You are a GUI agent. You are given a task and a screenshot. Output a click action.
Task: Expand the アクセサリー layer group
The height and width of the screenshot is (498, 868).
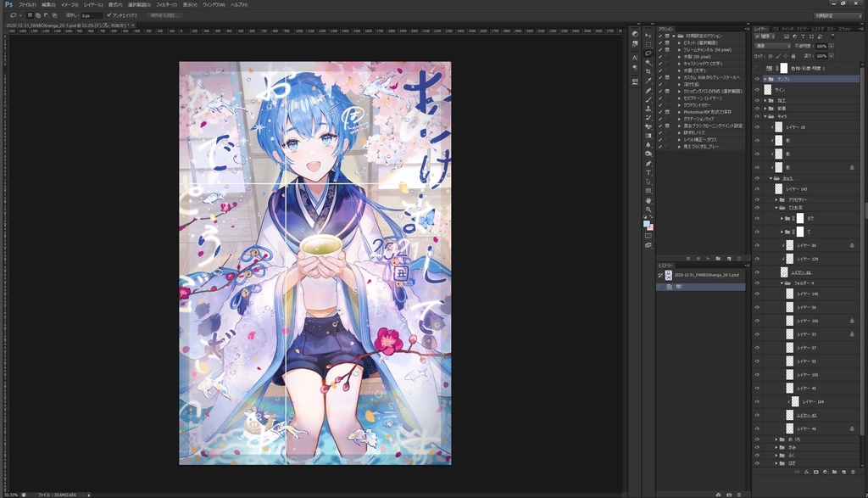(776, 199)
